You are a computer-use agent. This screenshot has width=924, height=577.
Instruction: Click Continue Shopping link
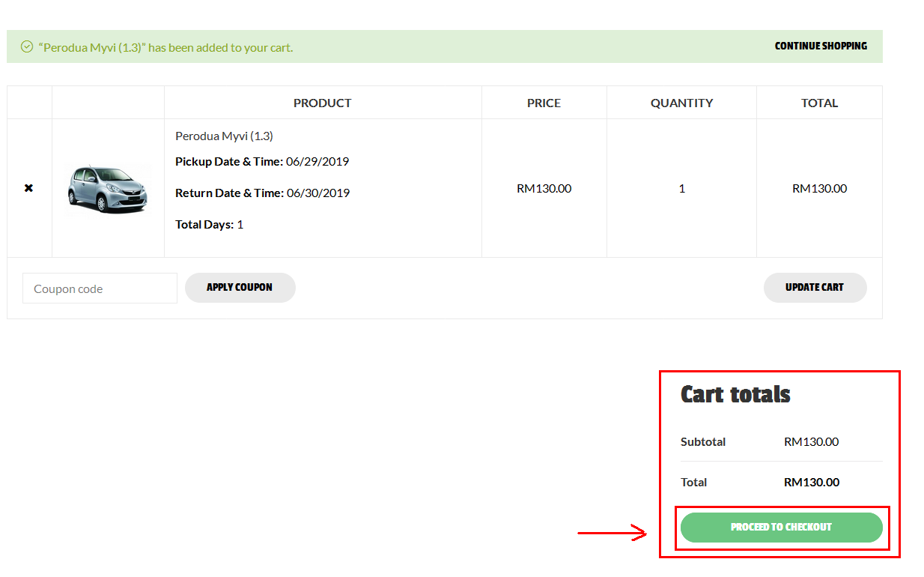[821, 46]
